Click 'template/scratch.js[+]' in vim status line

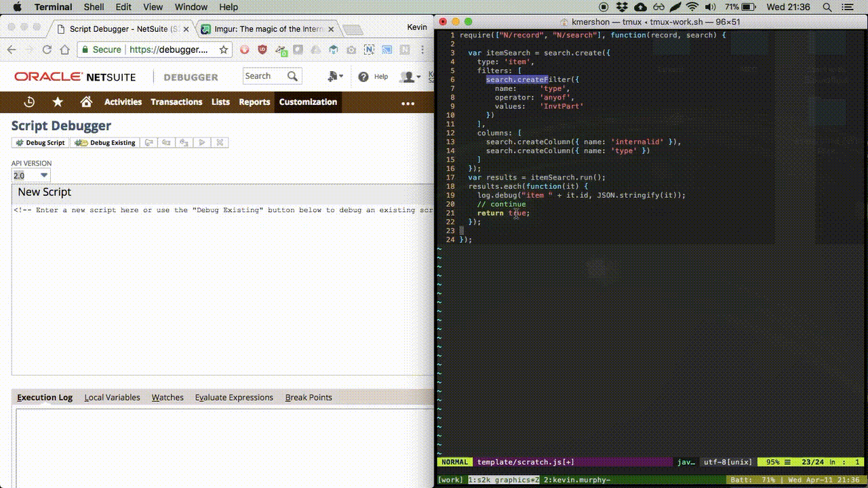(526, 462)
